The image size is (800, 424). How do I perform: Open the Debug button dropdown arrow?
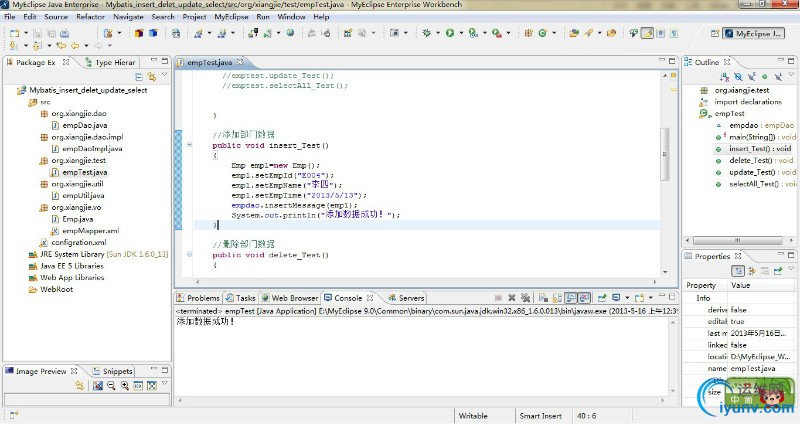(438, 33)
